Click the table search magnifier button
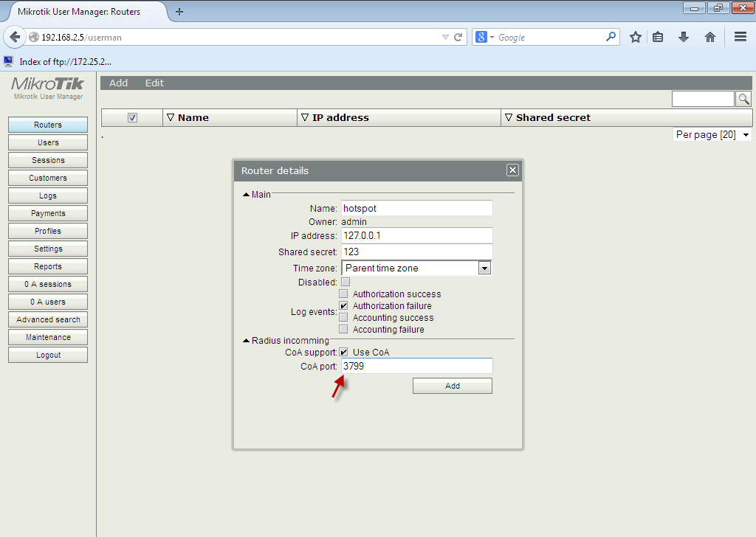Screen dimensions: 756x537 click(744, 100)
